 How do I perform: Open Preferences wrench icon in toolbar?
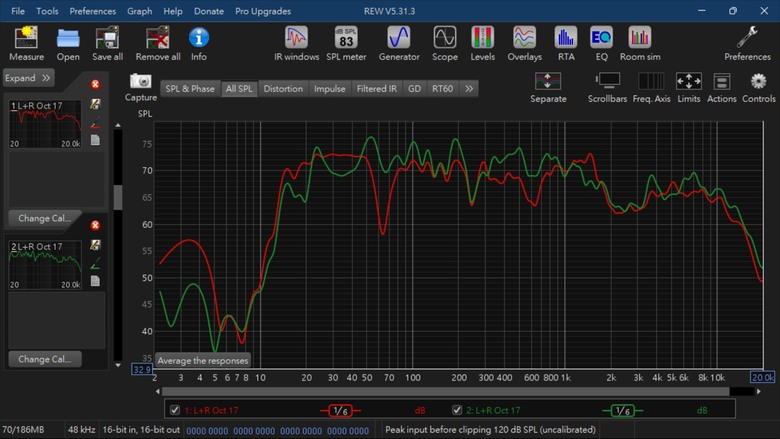pyautogui.click(x=747, y=38)
